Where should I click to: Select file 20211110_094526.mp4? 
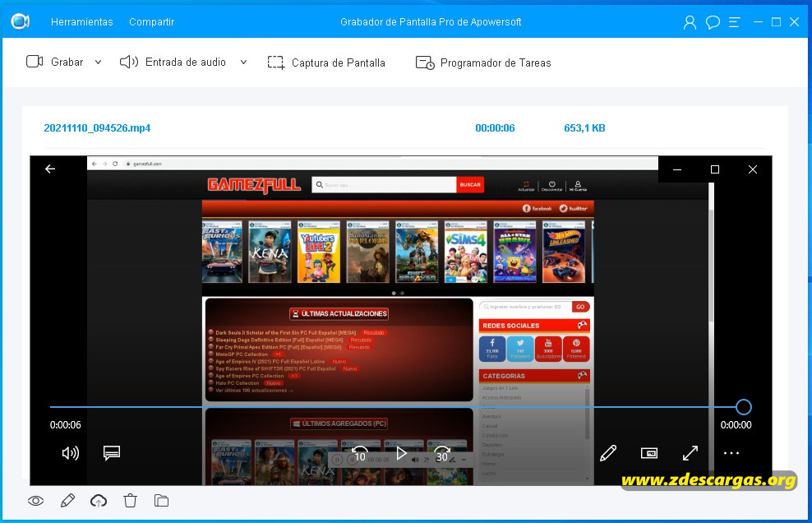pos(97,128)
